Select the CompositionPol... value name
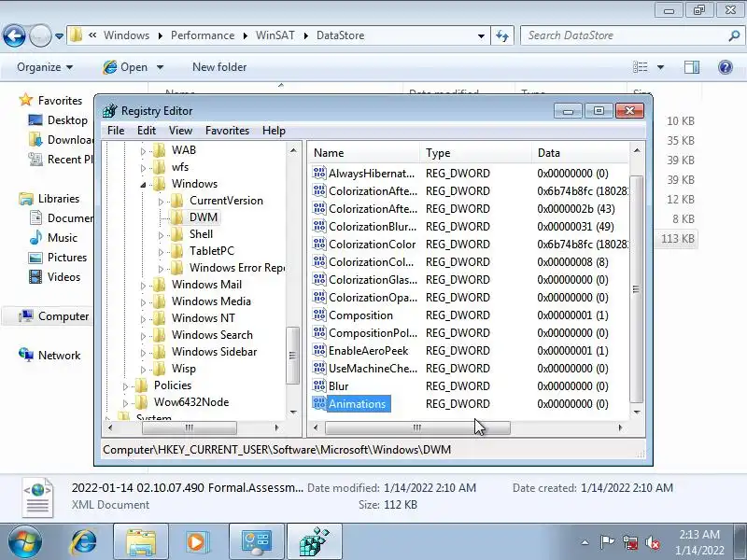747x560 pixels. pos(373,333)
